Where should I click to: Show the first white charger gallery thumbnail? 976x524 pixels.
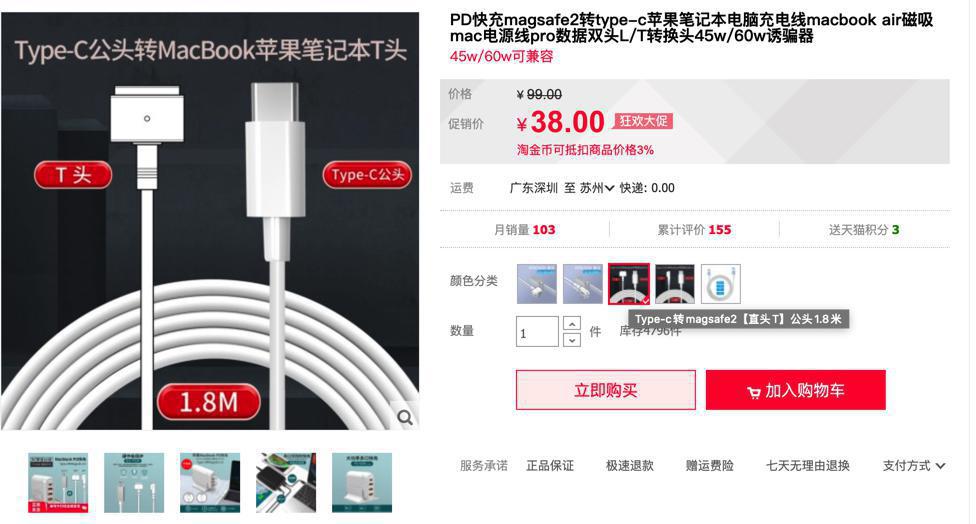tap(58, 483)
